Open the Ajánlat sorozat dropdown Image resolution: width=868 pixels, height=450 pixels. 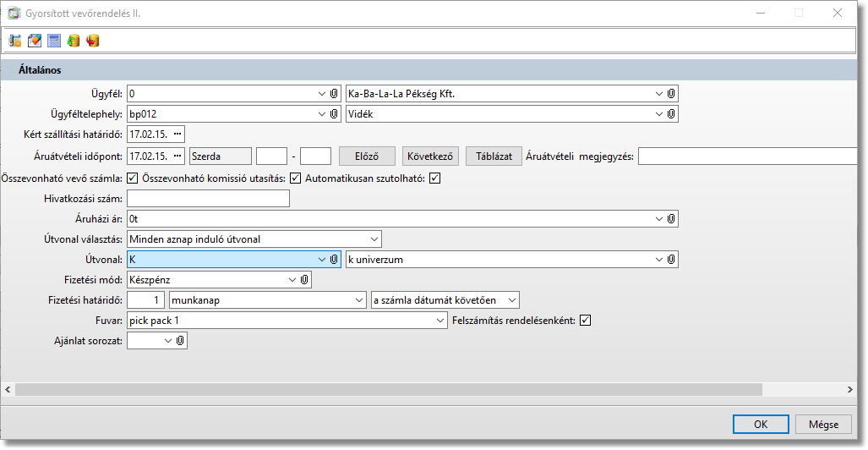(168, 341)
